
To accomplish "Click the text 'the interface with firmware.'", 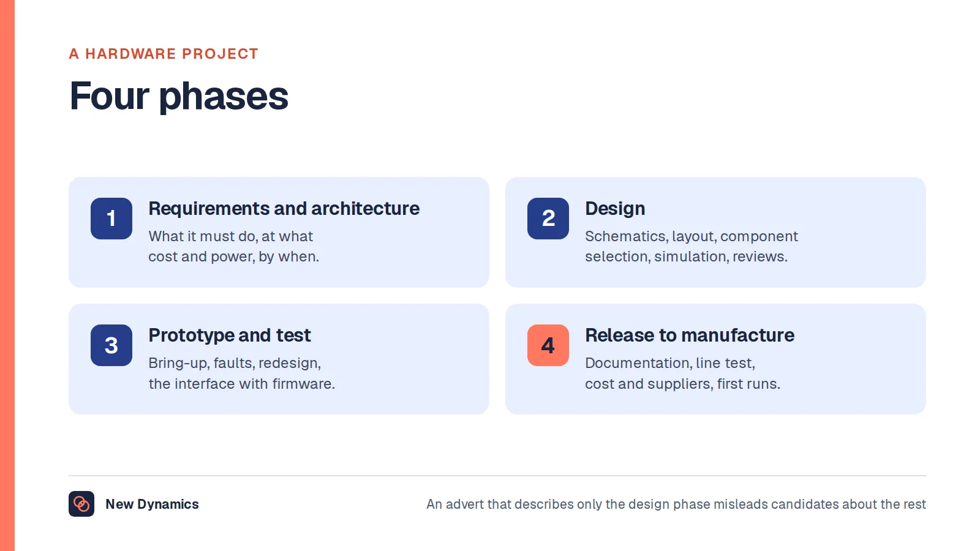I will pos(242,384).
